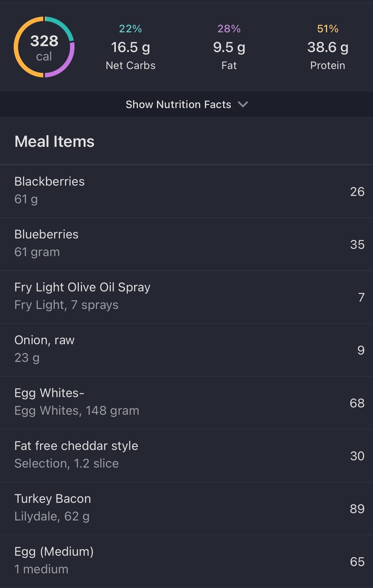Select the Turkey Bacon Lilydale entry

(x=186, y=508)
